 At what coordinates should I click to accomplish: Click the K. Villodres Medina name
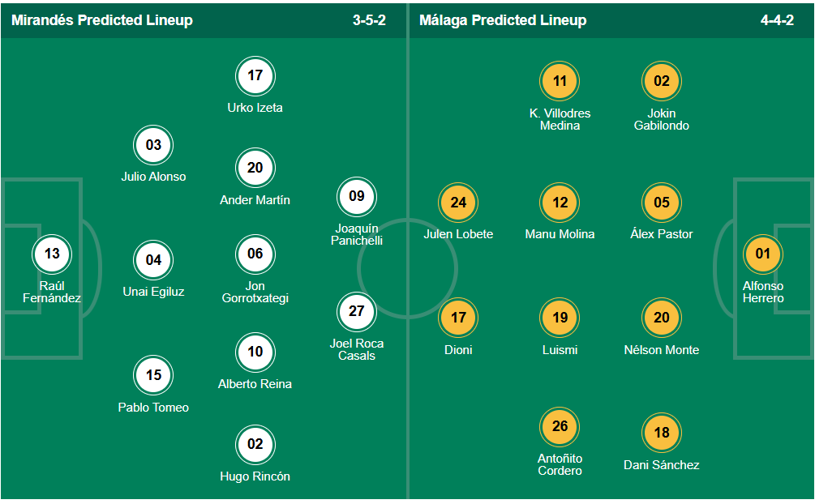point(560,119)
